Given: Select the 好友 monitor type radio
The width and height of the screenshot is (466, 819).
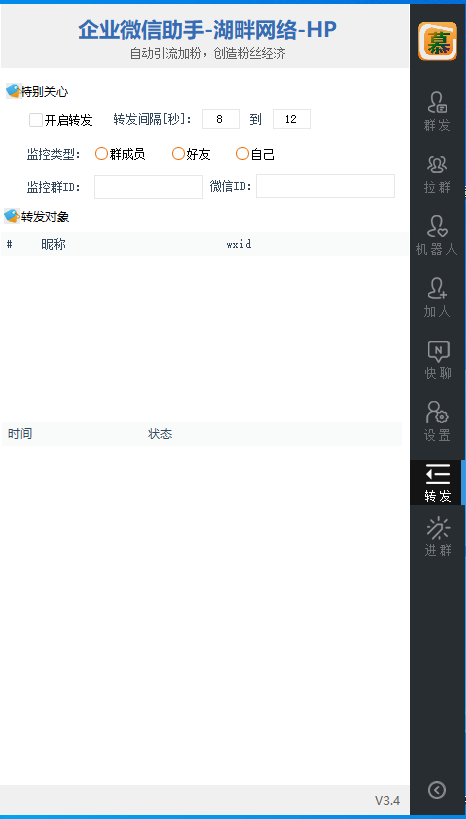Looking at the screenshot, I should point(178,154).
